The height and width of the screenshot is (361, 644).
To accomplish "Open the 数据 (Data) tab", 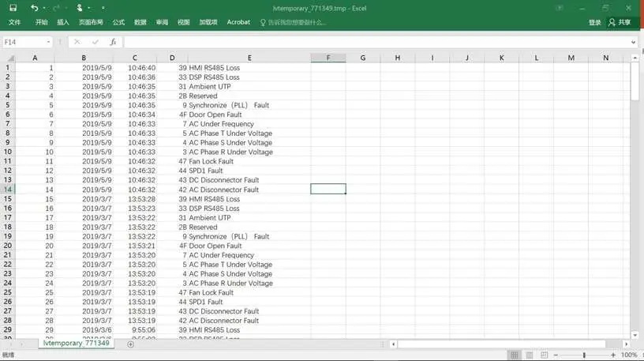I will [x=140, y=22].
